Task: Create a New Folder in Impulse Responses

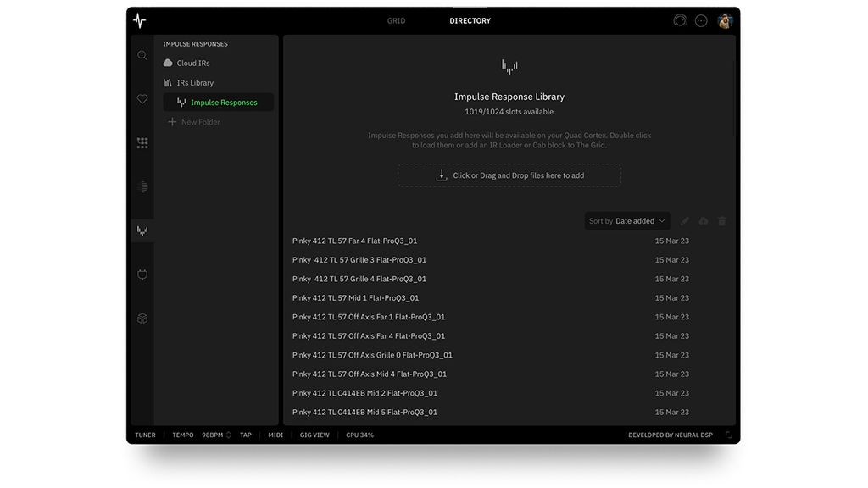Action: [x=198, y=120]
